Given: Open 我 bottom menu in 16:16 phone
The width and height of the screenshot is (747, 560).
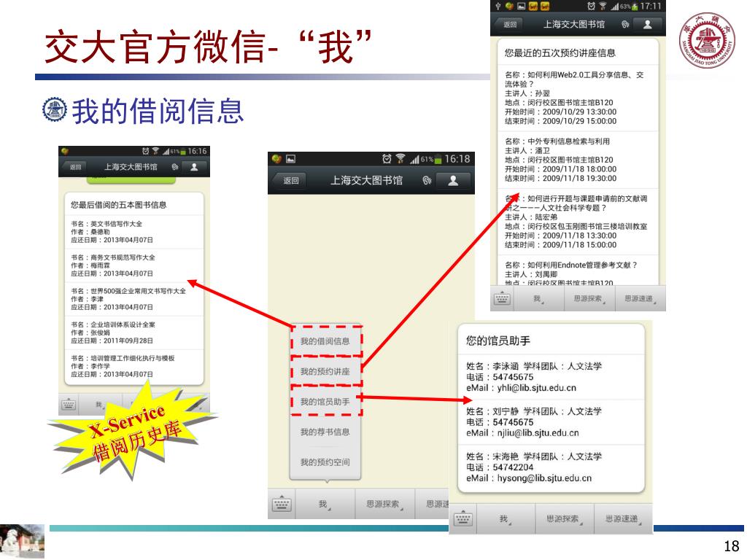Looking at the screenshot, I should [100, 405].
